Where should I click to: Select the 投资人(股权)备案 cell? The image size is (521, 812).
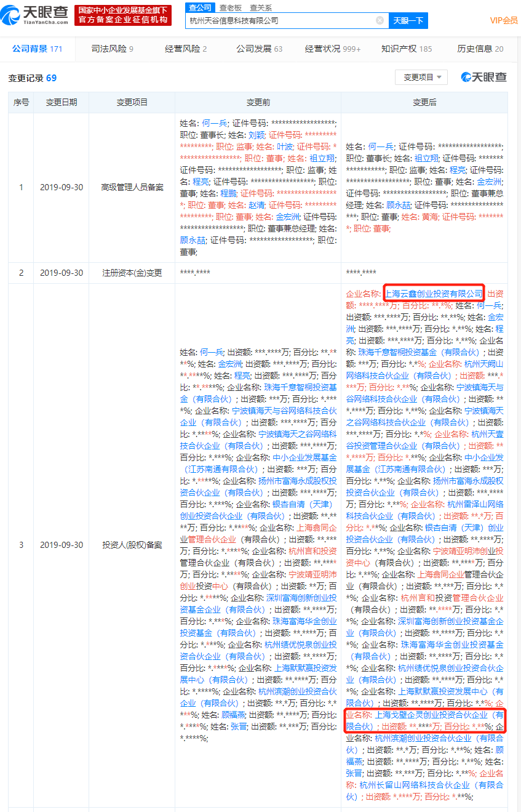point(132,545)
